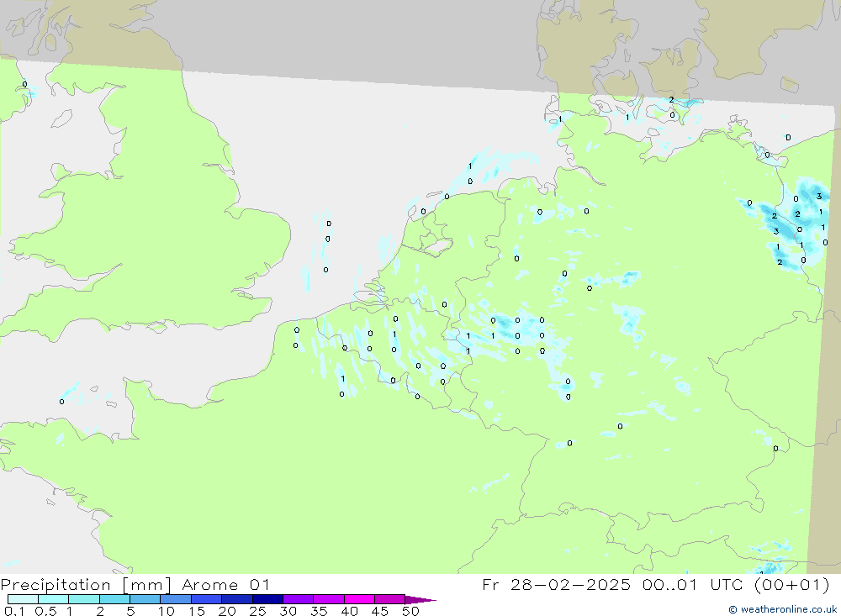Click the 25–30 mm navy legend swatch
The height and width of the screenshot is (616, 841).
point(267,599)
